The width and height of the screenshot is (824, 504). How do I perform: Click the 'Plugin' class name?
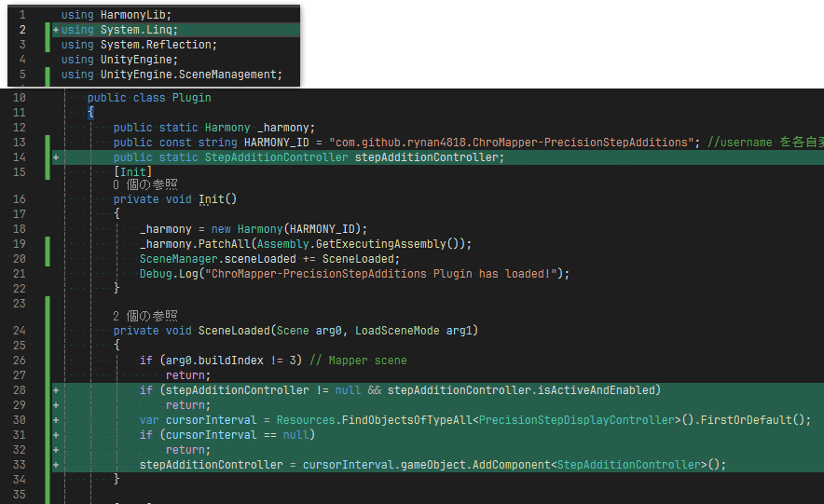[x=192, y=98]
